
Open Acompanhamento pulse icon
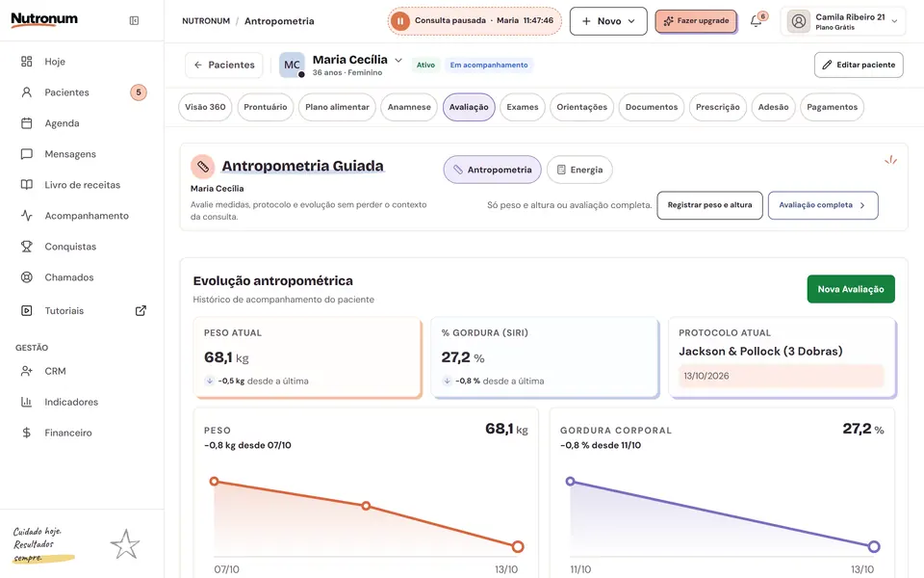[x=27, y=215]
